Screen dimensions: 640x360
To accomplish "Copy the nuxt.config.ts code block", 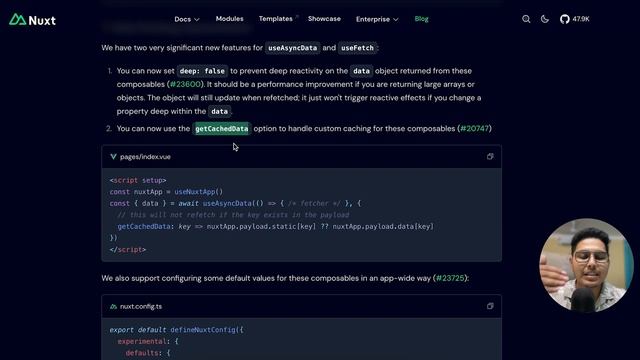I will pyautogui.click(x=490, y=307).
